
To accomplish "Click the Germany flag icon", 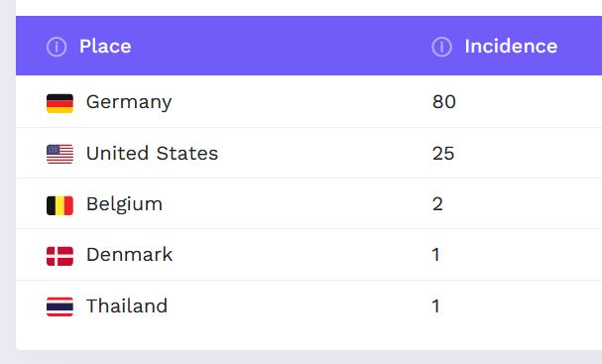I will pyautogui.click(x=60, y=104).
